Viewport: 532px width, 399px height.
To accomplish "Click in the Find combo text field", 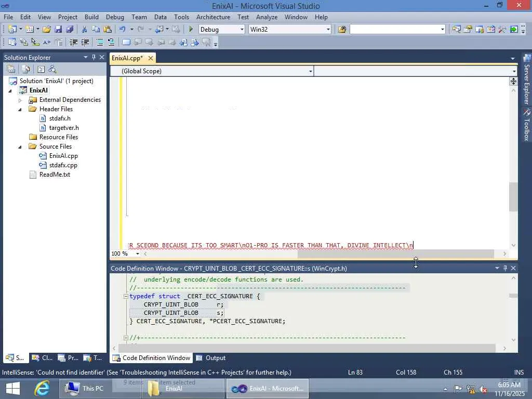I will (x=395, y=30).
